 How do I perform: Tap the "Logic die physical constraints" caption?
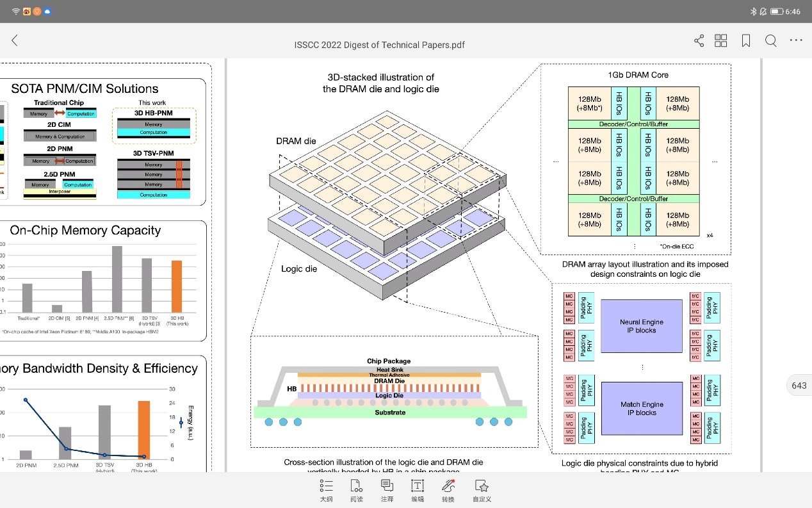point(640,468)
